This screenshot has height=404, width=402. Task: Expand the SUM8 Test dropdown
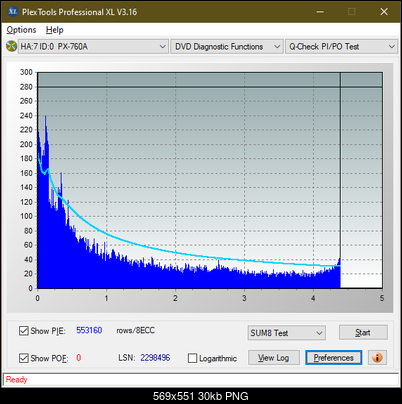(287, 333)
